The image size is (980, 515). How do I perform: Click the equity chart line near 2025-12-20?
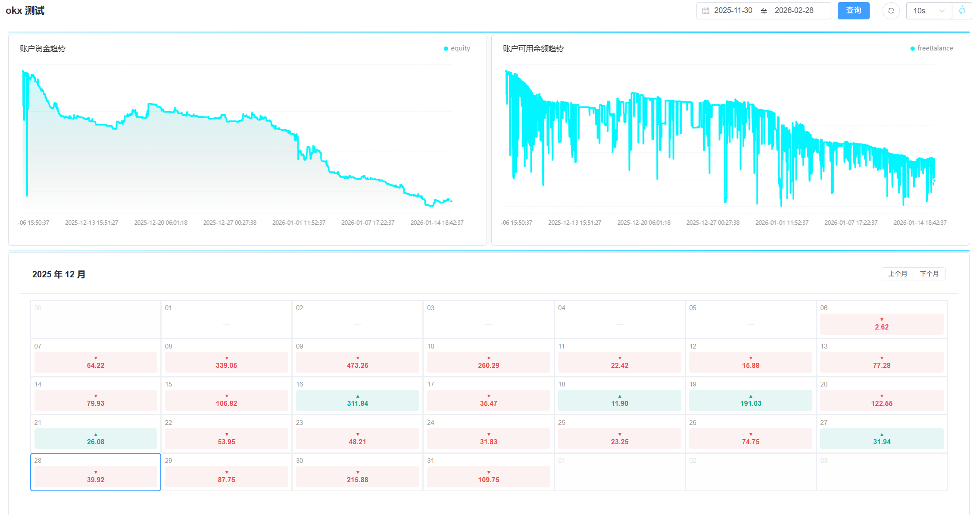click(160, 107)
